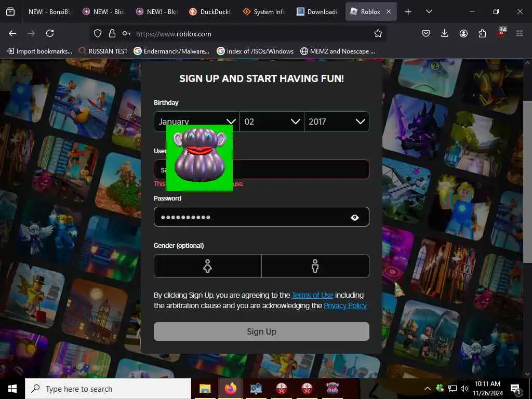Switch to the NEW! - BonziBuddy tab
Screen dimensions: 532x399
[x=48, y=11]
